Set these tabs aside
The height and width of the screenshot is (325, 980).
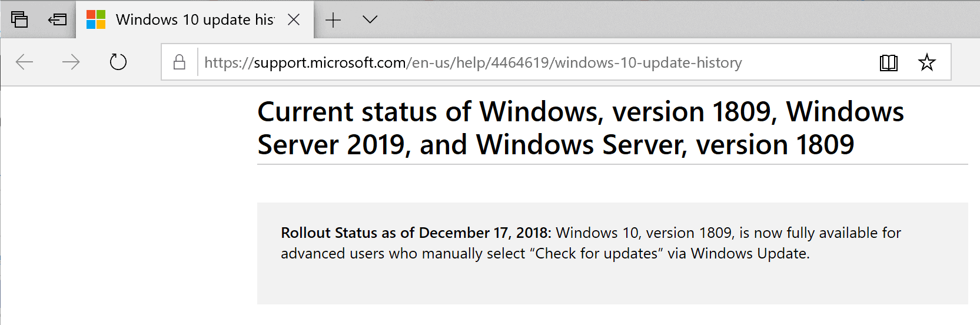click(x=57, y=19)
